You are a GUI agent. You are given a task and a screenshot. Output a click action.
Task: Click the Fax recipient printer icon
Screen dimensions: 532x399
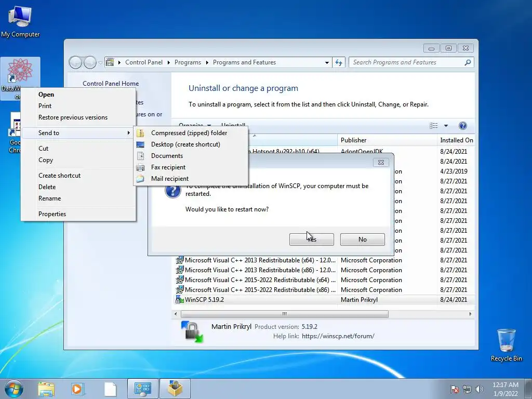click(x=140, y=167)
